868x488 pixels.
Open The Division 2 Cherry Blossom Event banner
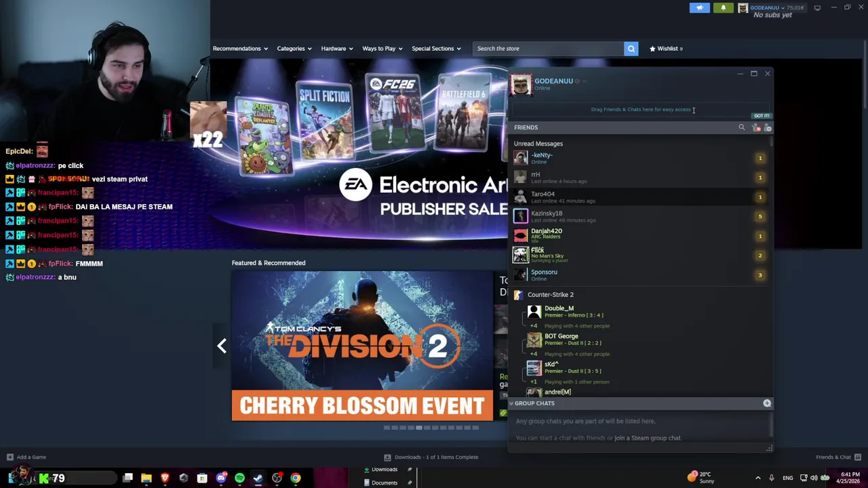point(362,346)
